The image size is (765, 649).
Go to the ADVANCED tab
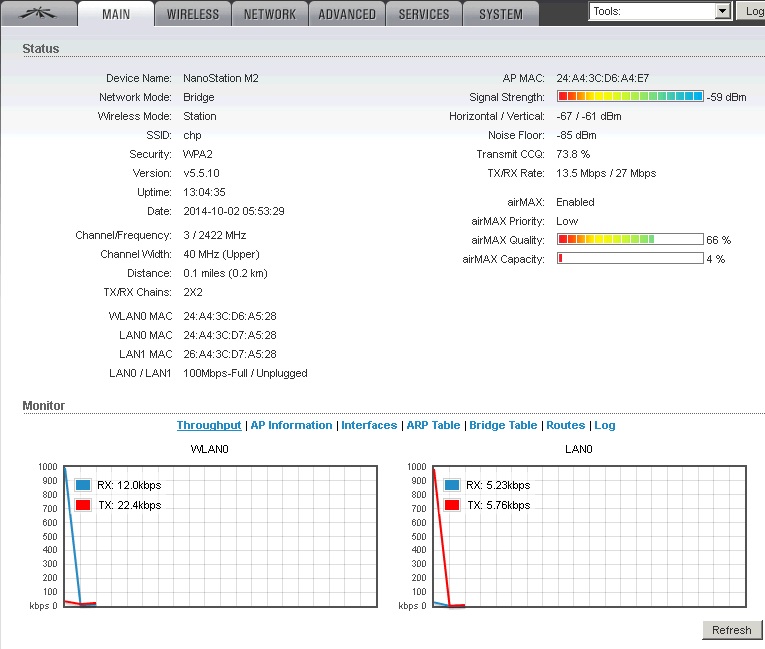click(x=347, y=14)
